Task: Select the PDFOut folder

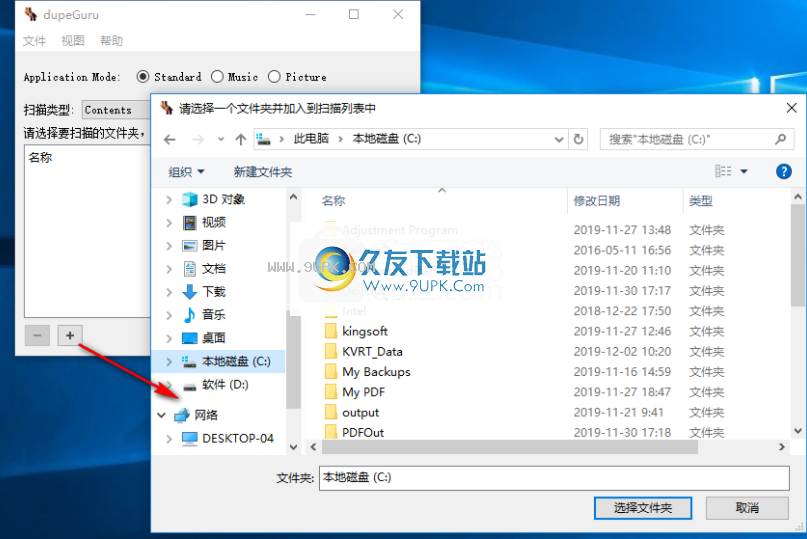Action: click(x=363, y=432)
